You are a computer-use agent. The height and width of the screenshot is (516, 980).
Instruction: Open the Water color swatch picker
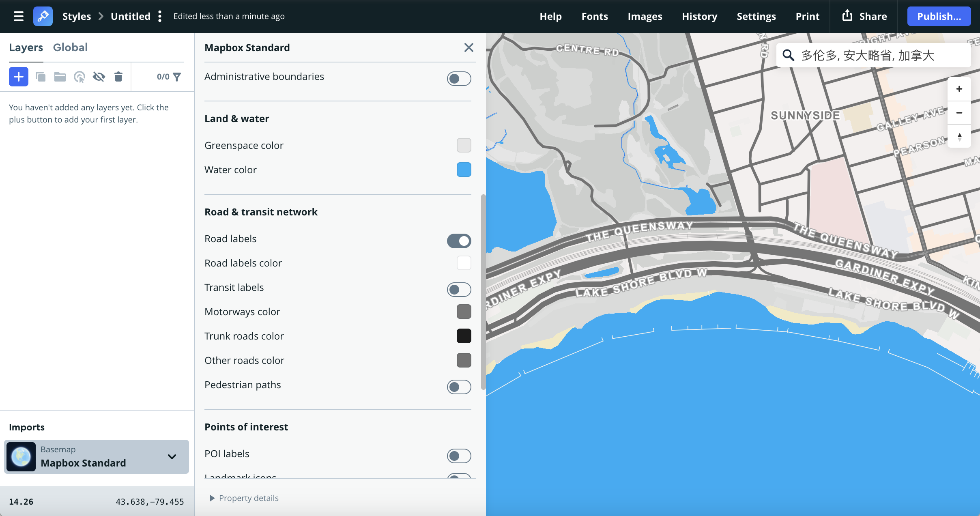point(463,170)
